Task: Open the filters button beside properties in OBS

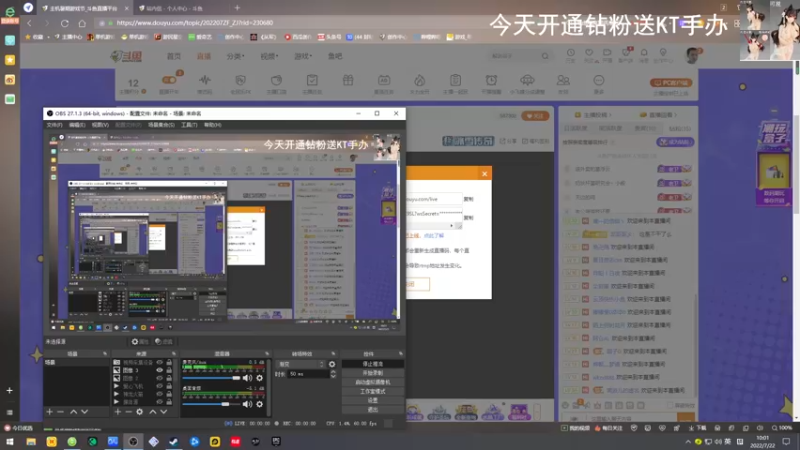Action: pyautogui.click(x=164, y=341)
